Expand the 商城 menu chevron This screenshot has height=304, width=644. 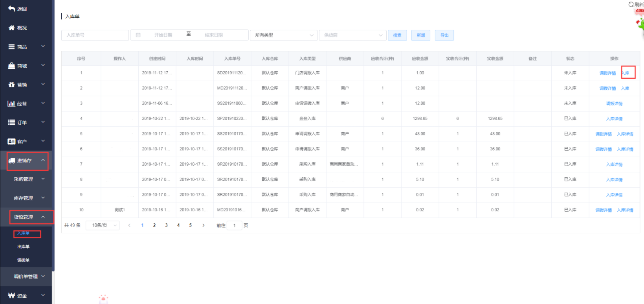point(43,65)
